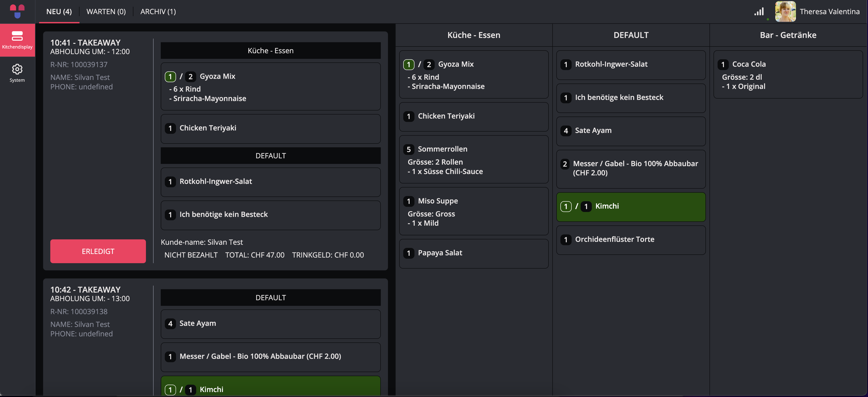868x397 pixels.
Task: Click Orchideenflüster Torte in the DEFAULT column
Action: (631, 240)
